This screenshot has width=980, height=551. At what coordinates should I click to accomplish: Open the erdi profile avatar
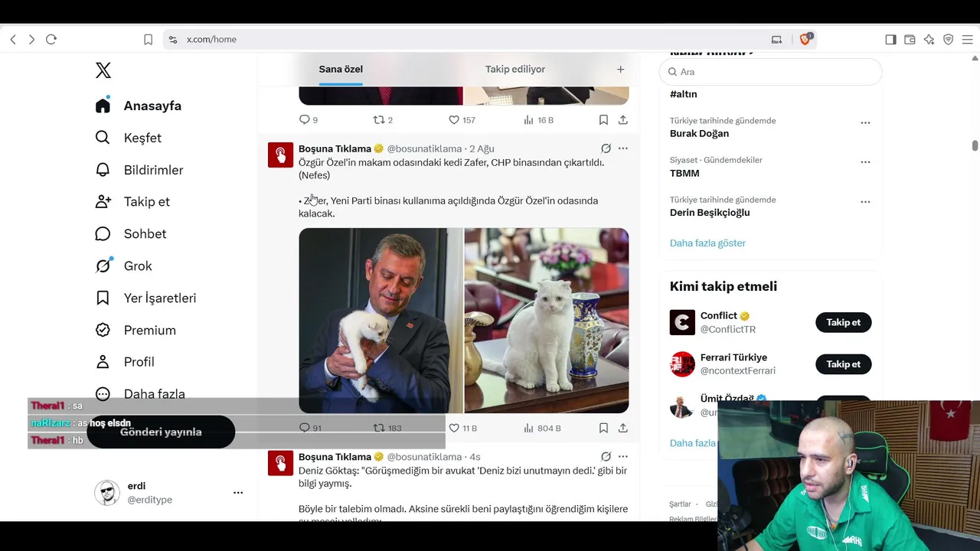point(107,493)
